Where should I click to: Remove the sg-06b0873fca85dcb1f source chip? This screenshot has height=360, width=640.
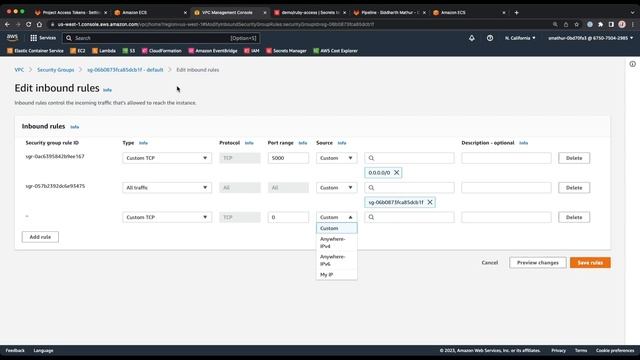coord(430,202)
